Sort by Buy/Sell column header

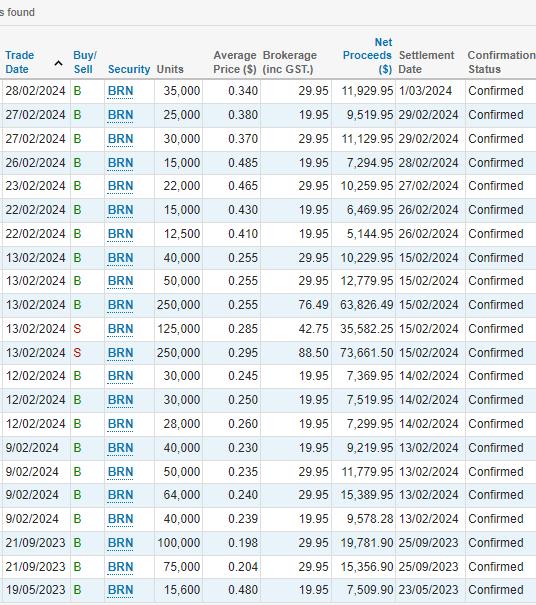(85, 62)
